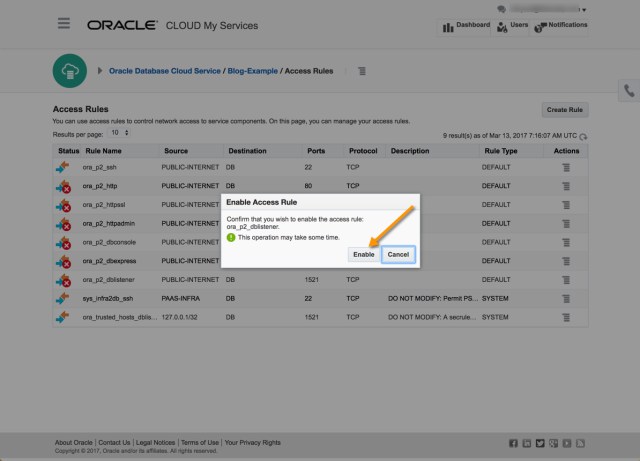Open Oracle Facebook page icon

tap(513, 443)
